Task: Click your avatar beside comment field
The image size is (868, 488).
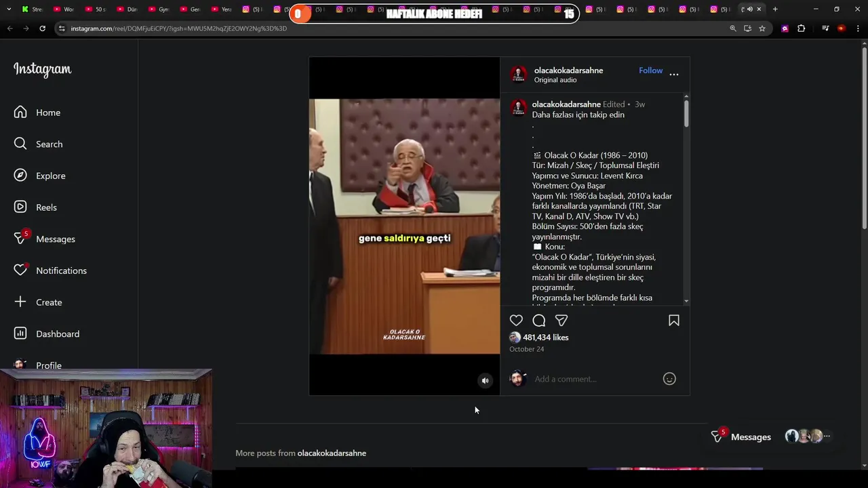Action: 518,379
